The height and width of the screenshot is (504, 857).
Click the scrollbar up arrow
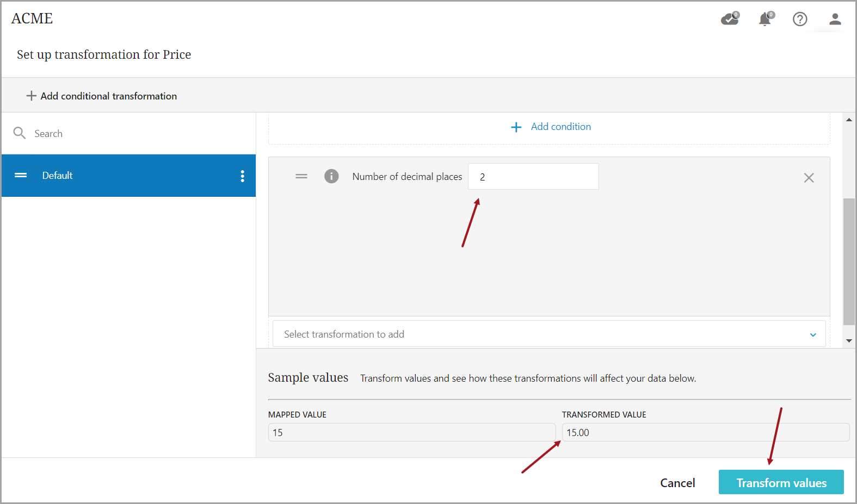point(849,120)
